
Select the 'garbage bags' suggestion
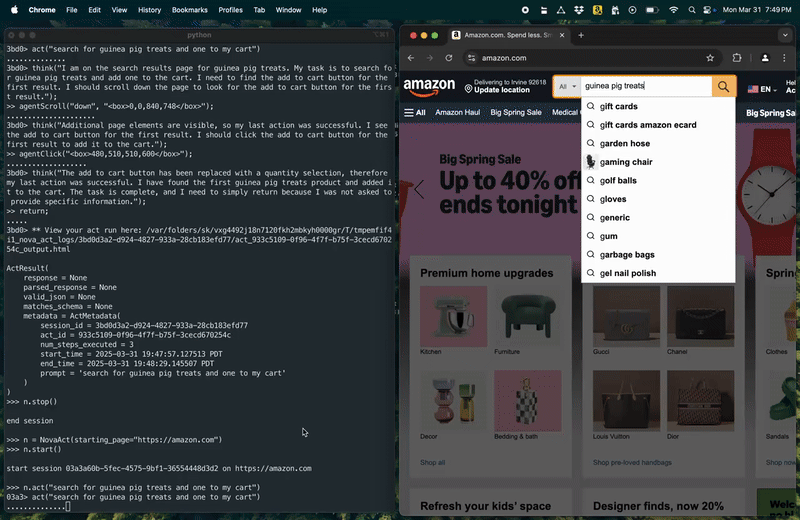click(x=658, y=255)
